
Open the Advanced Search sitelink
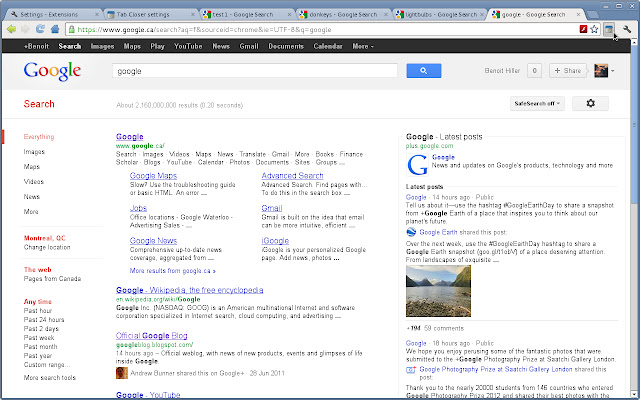pos(292,176)
